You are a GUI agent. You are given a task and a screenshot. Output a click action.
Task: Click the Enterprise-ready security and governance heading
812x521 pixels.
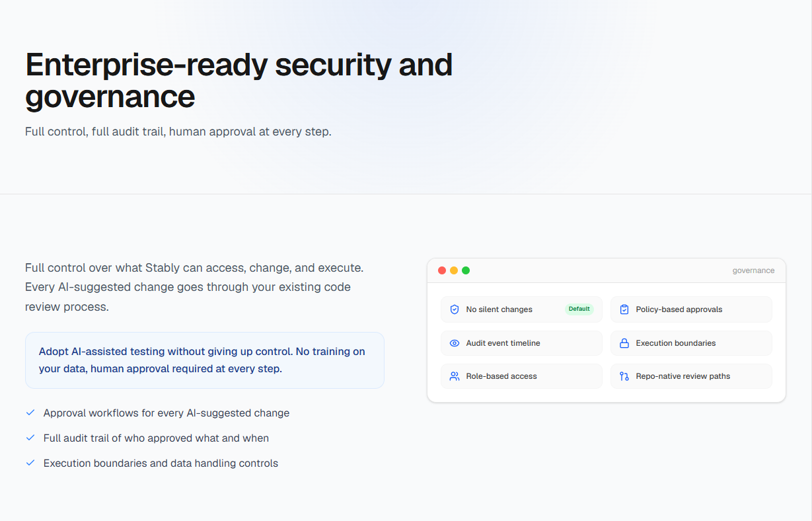[239, 81]
